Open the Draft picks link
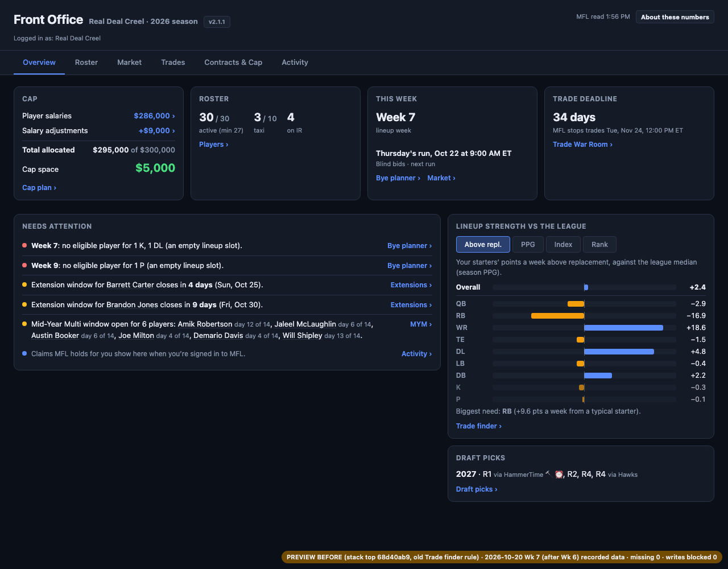 (x=477, y=489)
